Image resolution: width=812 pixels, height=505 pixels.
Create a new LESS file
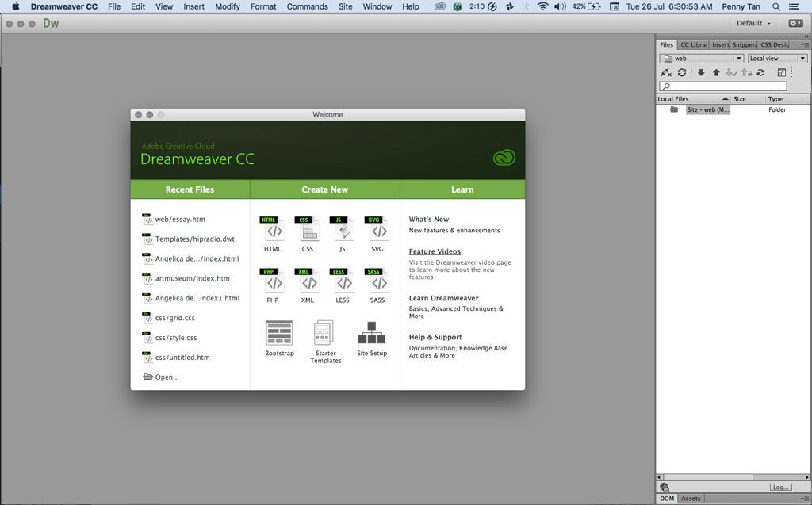(x=343, y=285)
